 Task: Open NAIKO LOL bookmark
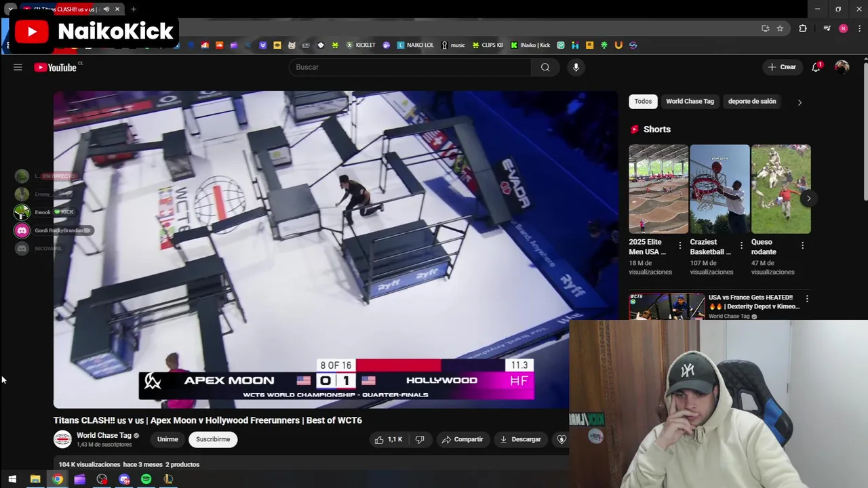coord(415,45)
